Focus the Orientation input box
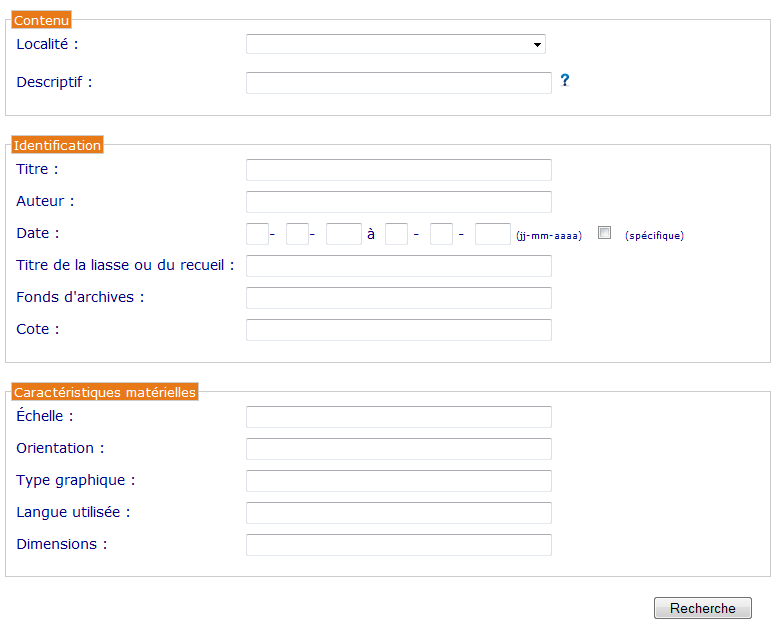Image resolution: width=778 pixels, height=629 pixels. (398, 449)
